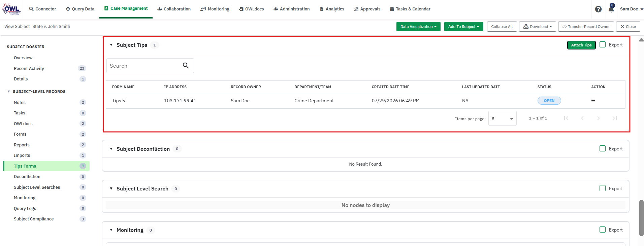Tick the Export checkbox for Subject Deconfliction
Screen dimensions: 644x246
(x=603, y=148)
